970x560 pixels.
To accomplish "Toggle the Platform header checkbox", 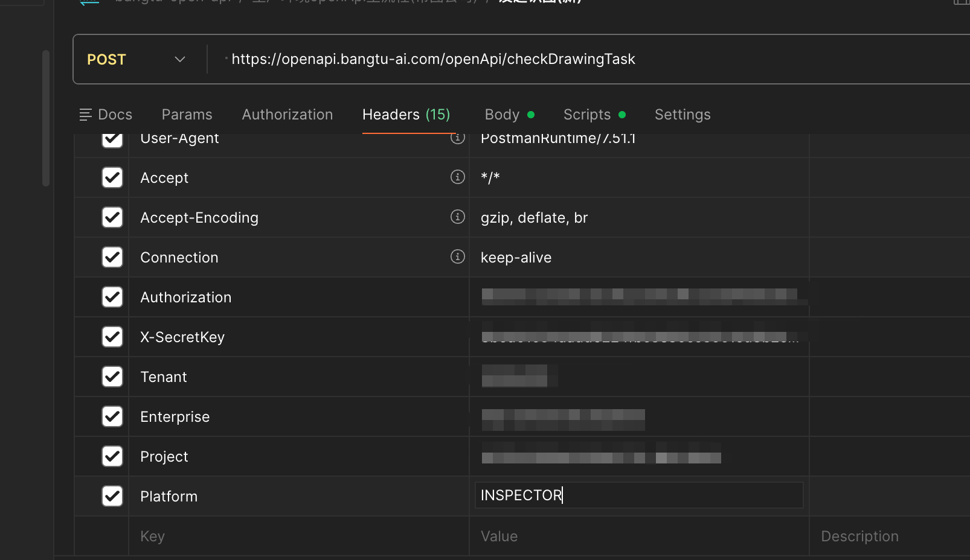I will tap(112, 496).
